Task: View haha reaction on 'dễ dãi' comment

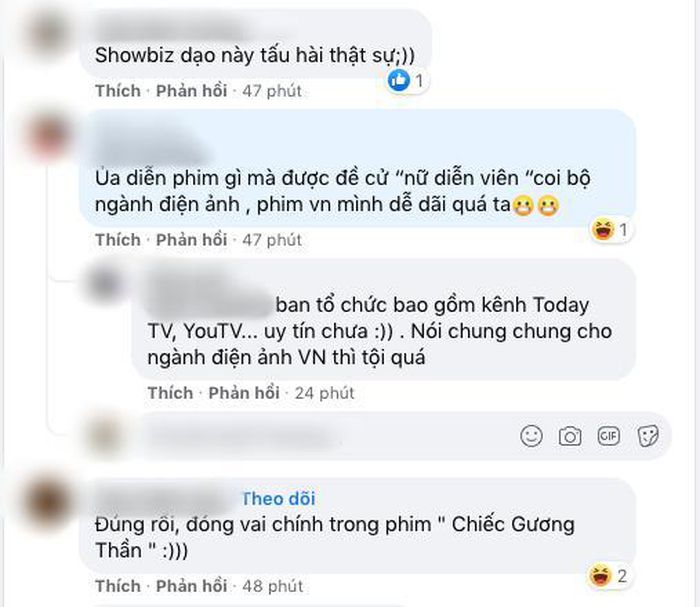Action: pos(610,230)
